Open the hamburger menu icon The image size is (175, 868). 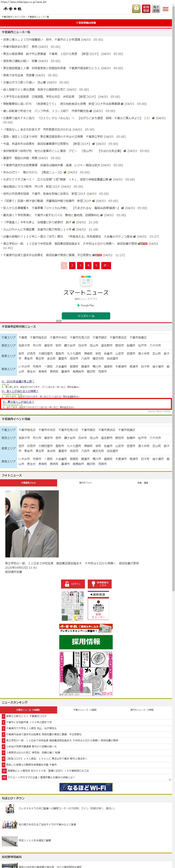[166, 9]
